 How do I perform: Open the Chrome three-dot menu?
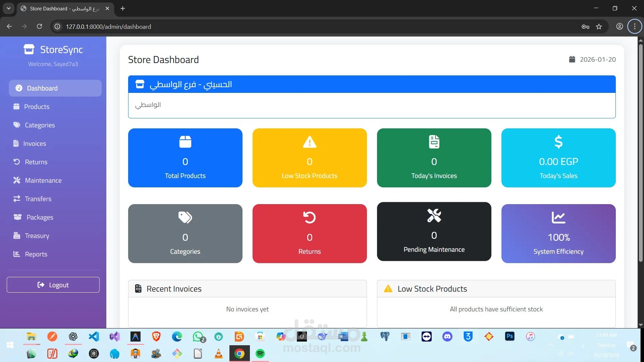tap(634, 26)
